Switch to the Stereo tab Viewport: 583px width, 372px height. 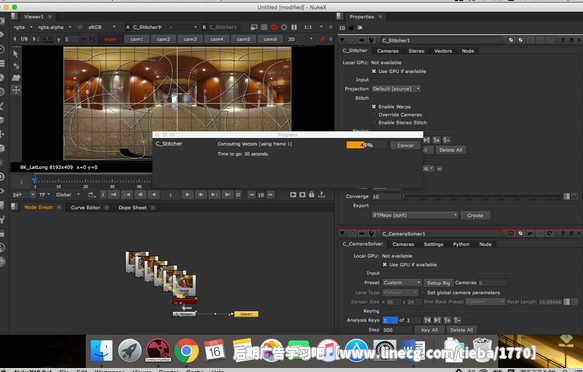click(416, 51)
